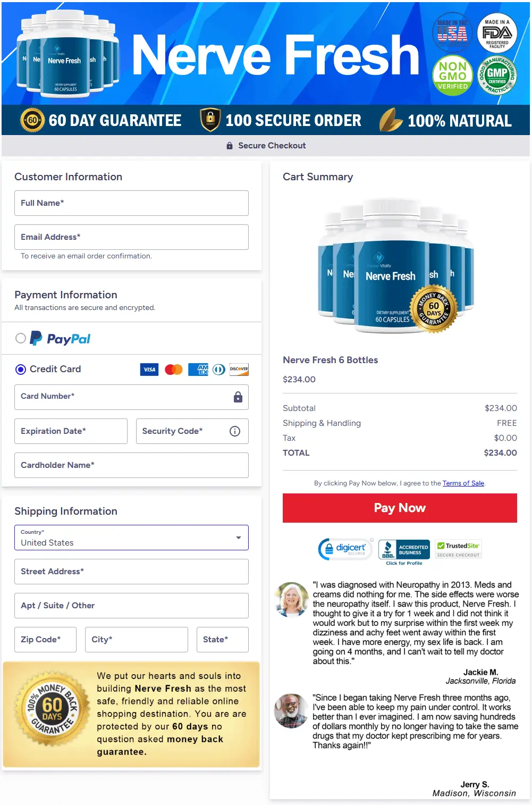Click the Secure Checkout padlock icon
The image size is (532, 805).
pos(230,146)
